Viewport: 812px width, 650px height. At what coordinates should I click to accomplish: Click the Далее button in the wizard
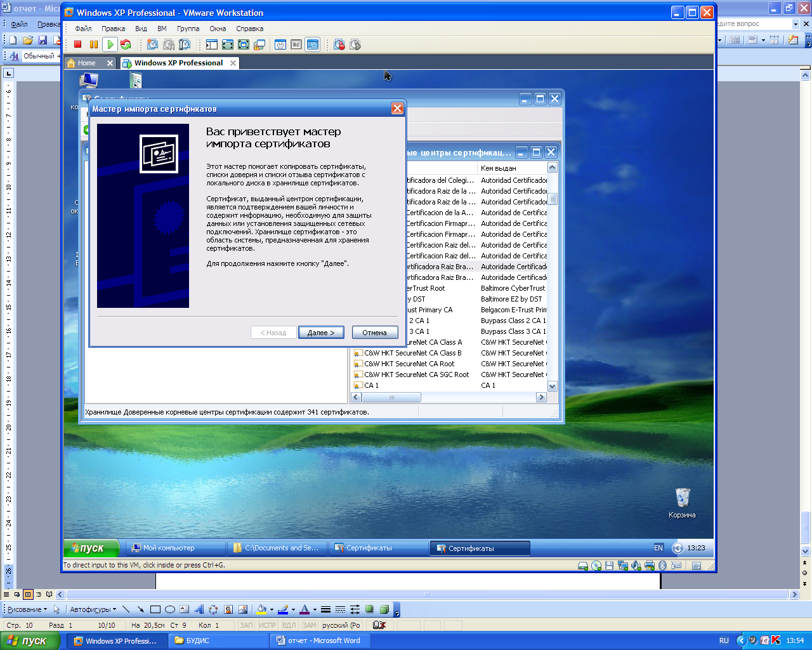[321, 333]
